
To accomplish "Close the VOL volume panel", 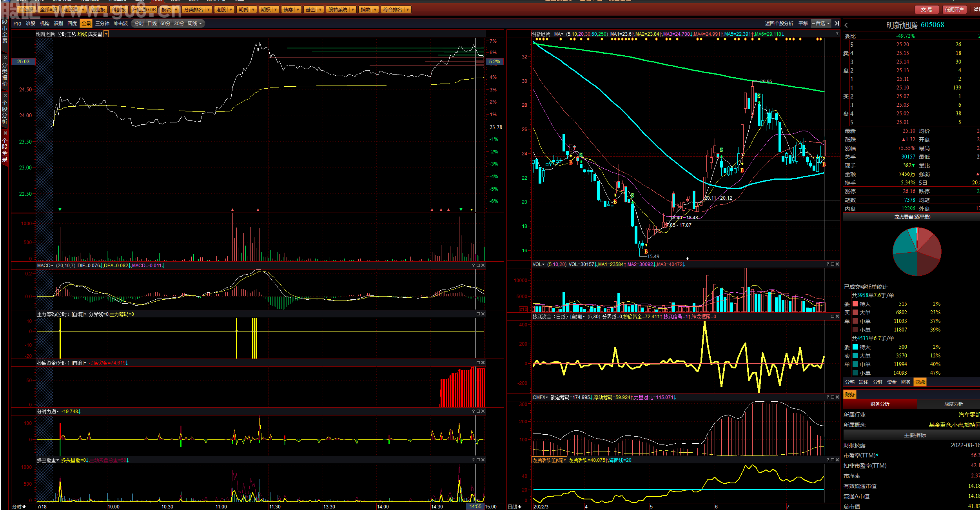I will pos(837,264).
